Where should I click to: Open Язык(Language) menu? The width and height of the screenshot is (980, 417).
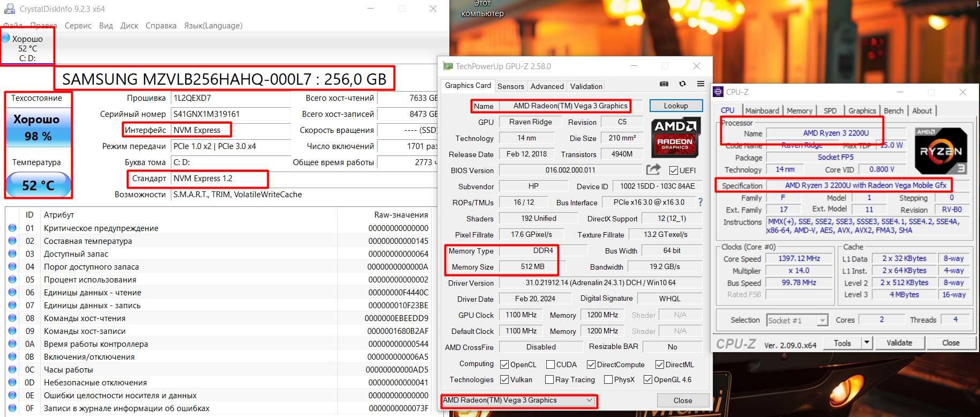(213, 25)
